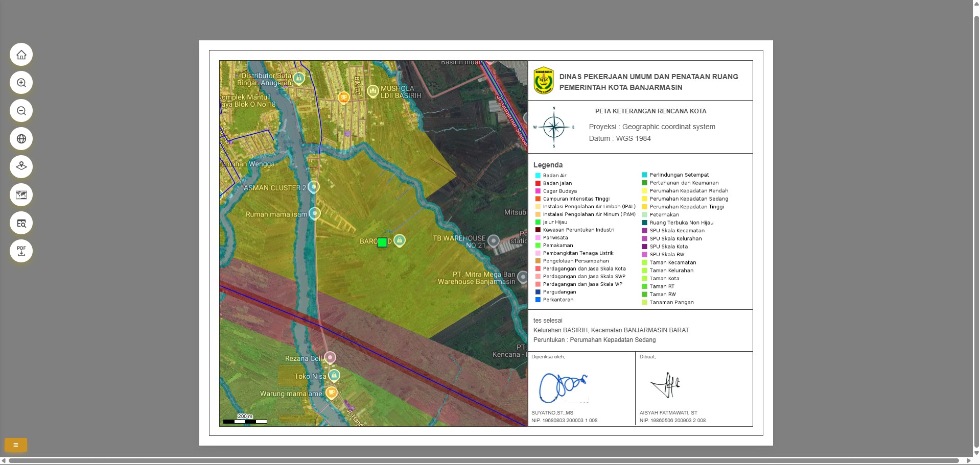Click the globe full-extent icon
This screenshot has width=980, height=465.
pyautogui.click(x=21, y=139)
